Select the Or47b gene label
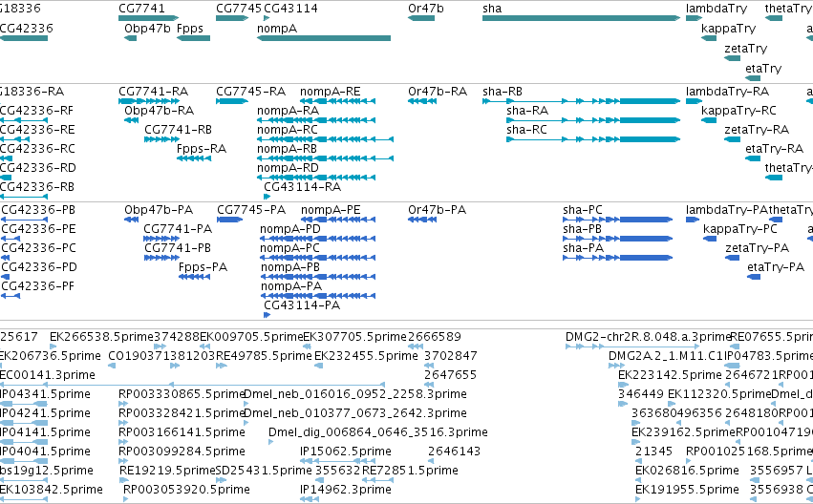Screen dimensions: 813x504 [x=426, y=9]
